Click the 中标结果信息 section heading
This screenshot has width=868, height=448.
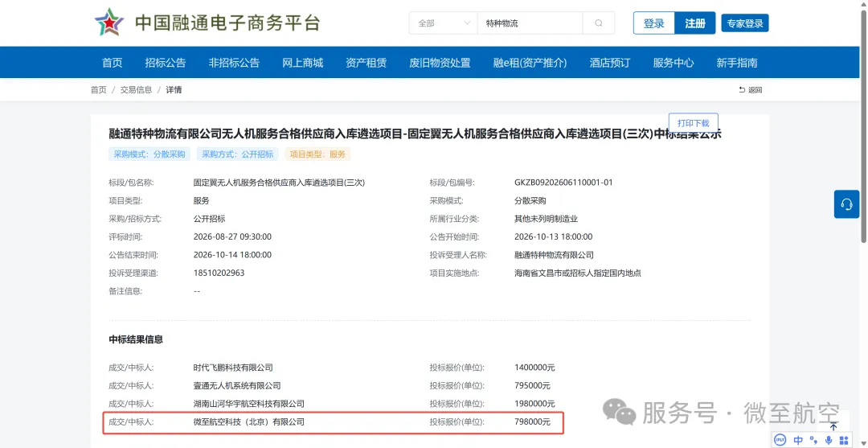coord(136,339)
